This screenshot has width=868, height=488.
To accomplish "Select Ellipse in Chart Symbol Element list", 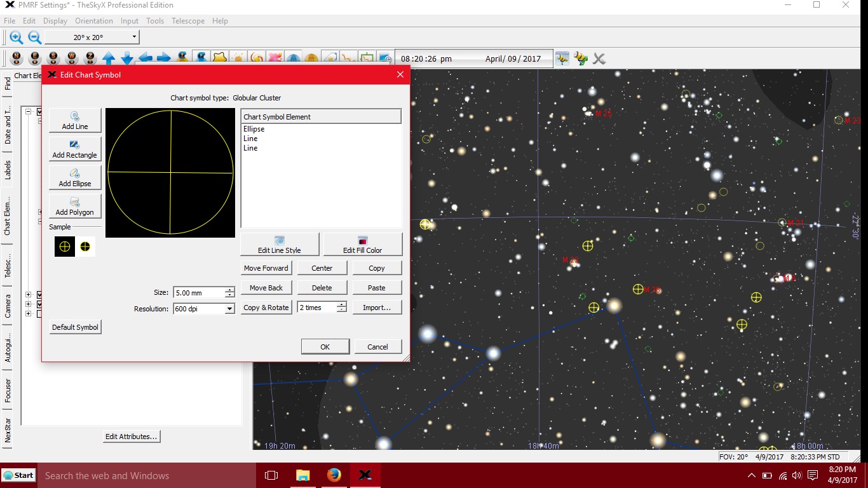I will pos(254,129).
